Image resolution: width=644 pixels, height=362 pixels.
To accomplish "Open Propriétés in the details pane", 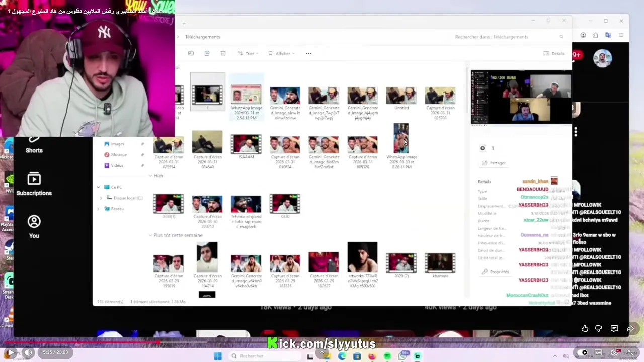I will 495,271.
